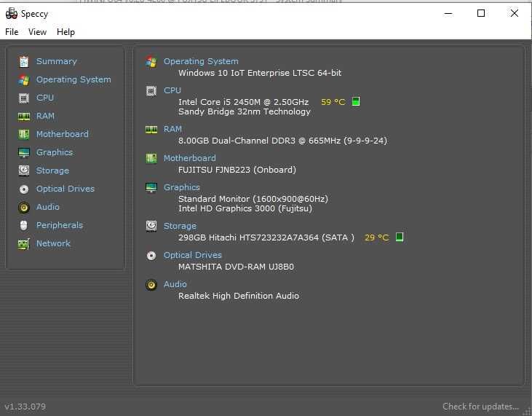Click the Speccy version number text

click(25, 407)
